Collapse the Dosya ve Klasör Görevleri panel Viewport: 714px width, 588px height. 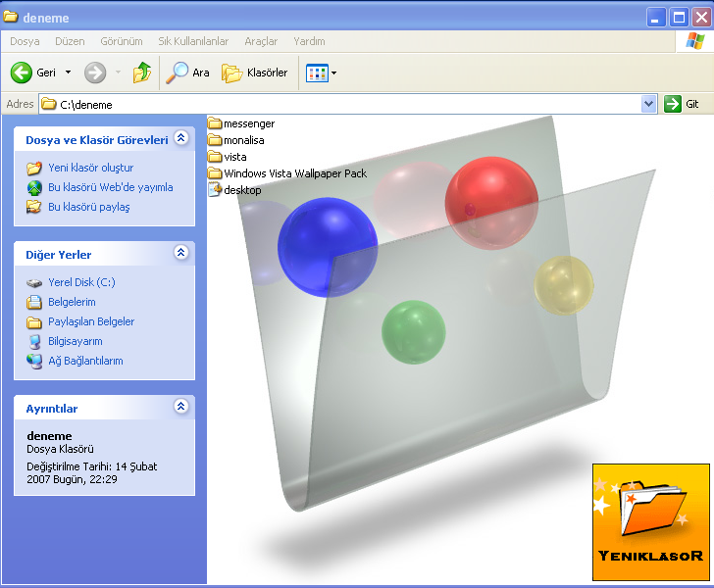tap(180, 139)
